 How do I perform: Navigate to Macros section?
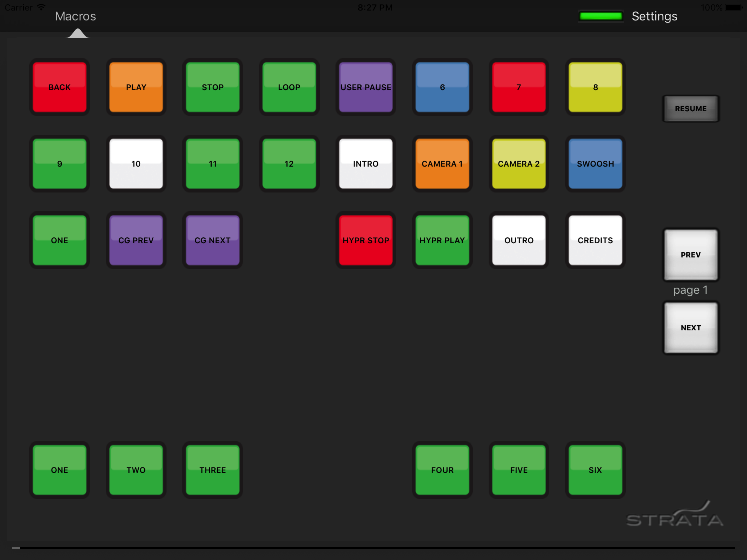click(75, 15)
